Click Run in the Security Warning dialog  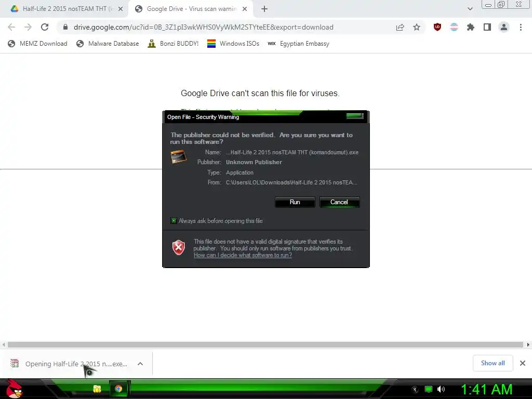[295, 202]
